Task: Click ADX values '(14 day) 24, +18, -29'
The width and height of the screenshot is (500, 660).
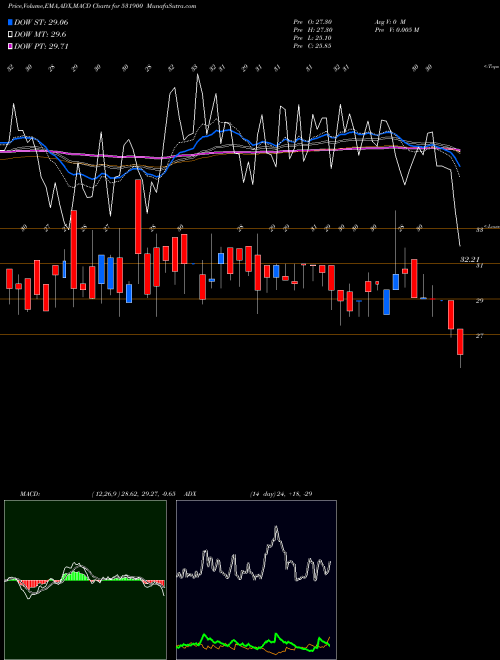Action: pyautogui.click(x=281, y=494)
